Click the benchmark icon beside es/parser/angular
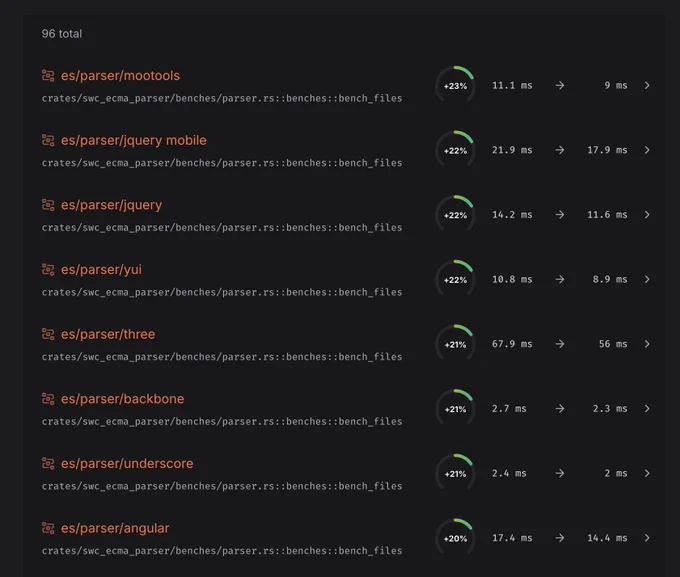This screenshot has height=577, width=680. click(x=48, y=528)
